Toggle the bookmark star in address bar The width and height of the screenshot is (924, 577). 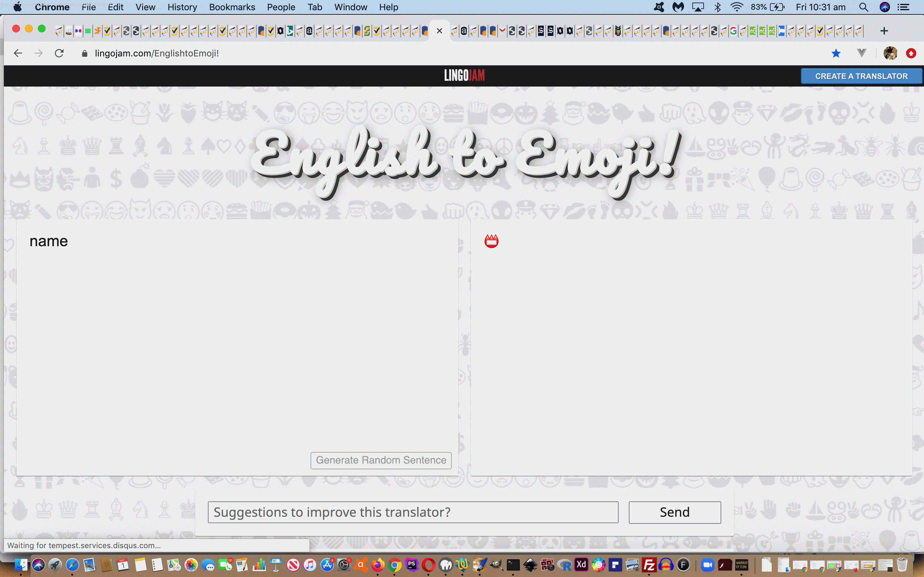tap(836, 54)
